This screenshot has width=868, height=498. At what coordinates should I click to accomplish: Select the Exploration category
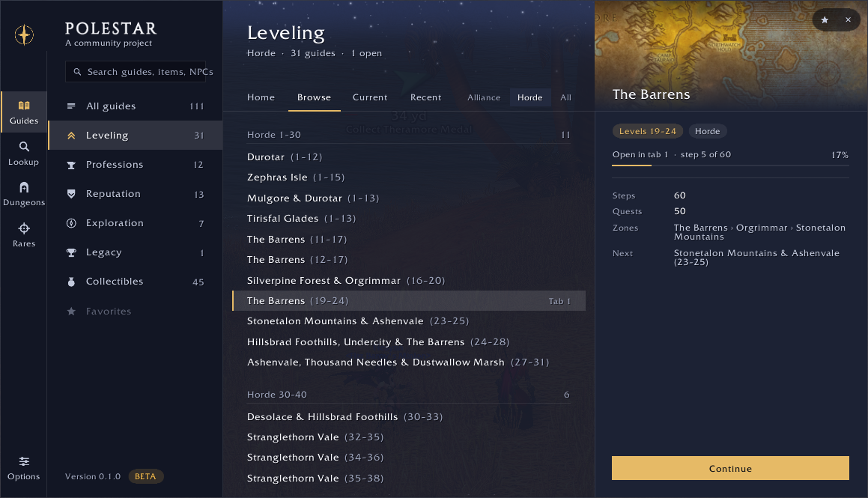pyautogui.click(x=136, y=223)
